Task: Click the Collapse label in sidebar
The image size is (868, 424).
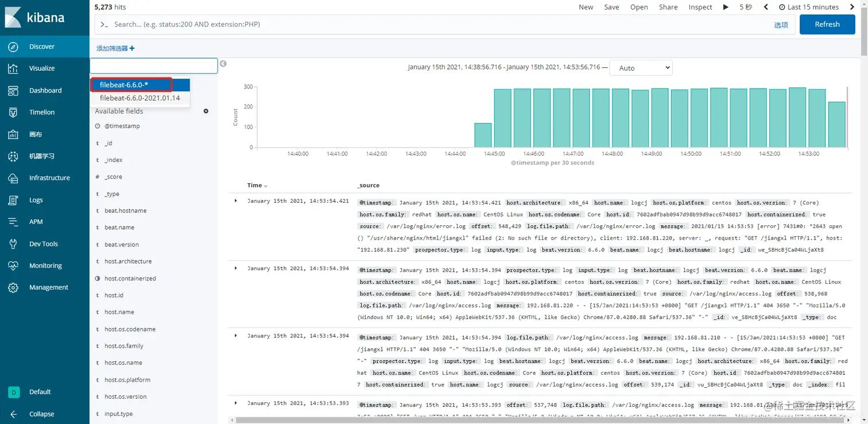Action: click(x=42, y=414)
